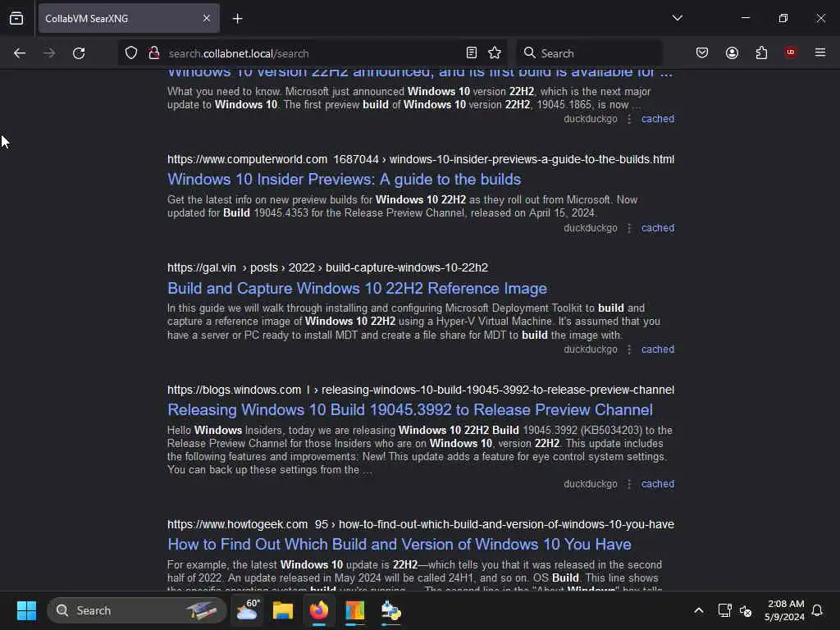
Task: Open the installer app icon in taskbar
Action: click(x=390, y=610)
